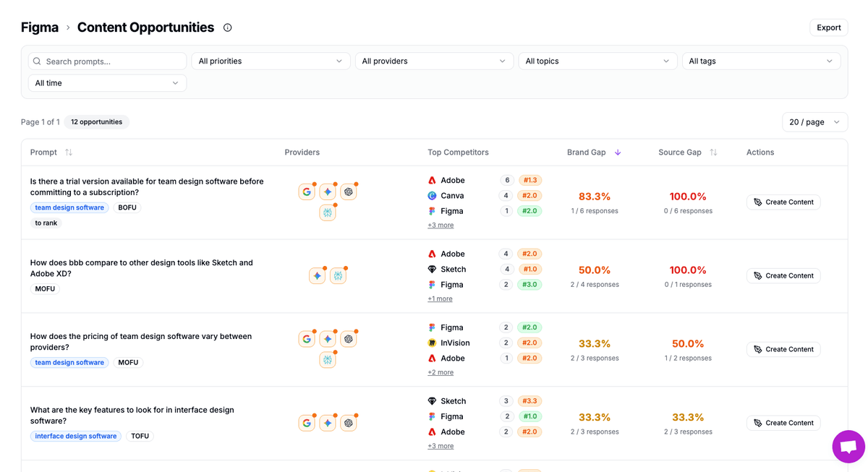Click the Perplexity icon in the trial version row
The width and height of the screenshot is (868, 472).
point(328,213)
